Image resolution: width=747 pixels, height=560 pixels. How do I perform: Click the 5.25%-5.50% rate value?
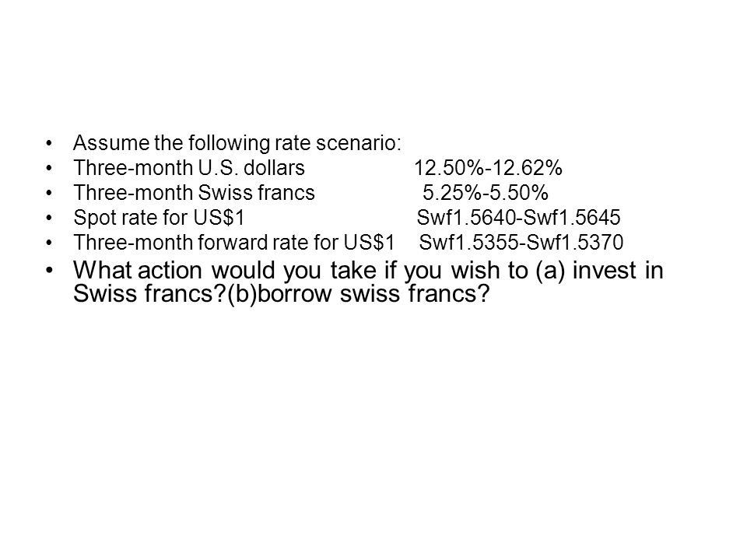[x=486, y=193]
